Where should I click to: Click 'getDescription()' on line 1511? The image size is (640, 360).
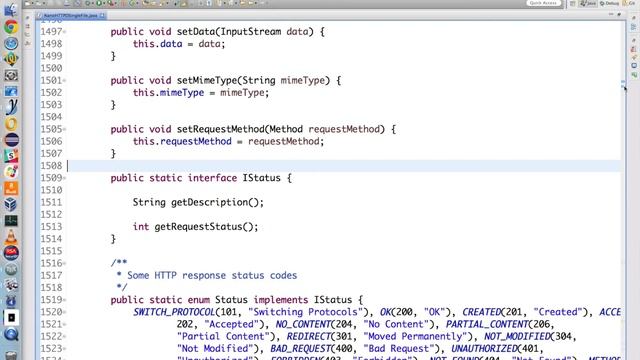pyautogui.click(x=215, y=202)
